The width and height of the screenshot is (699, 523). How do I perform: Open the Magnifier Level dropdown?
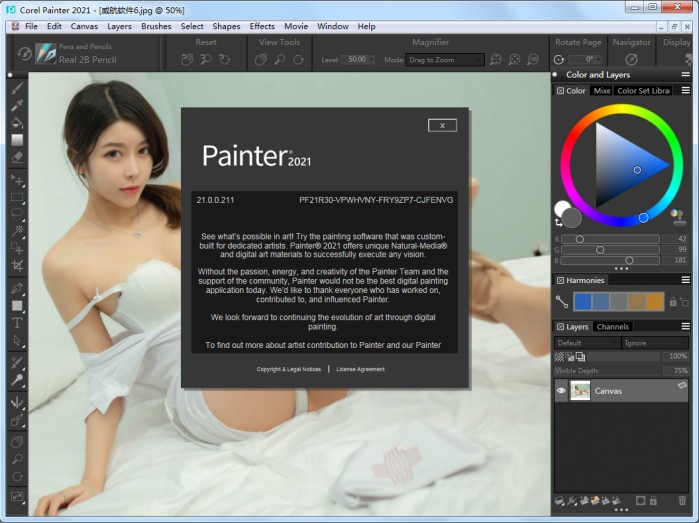[371, 59]
